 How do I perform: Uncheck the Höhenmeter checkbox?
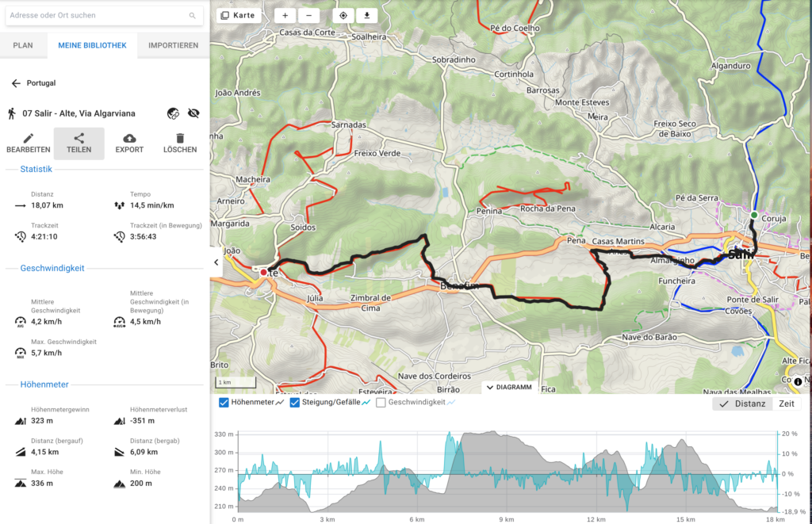coord(224,403)
